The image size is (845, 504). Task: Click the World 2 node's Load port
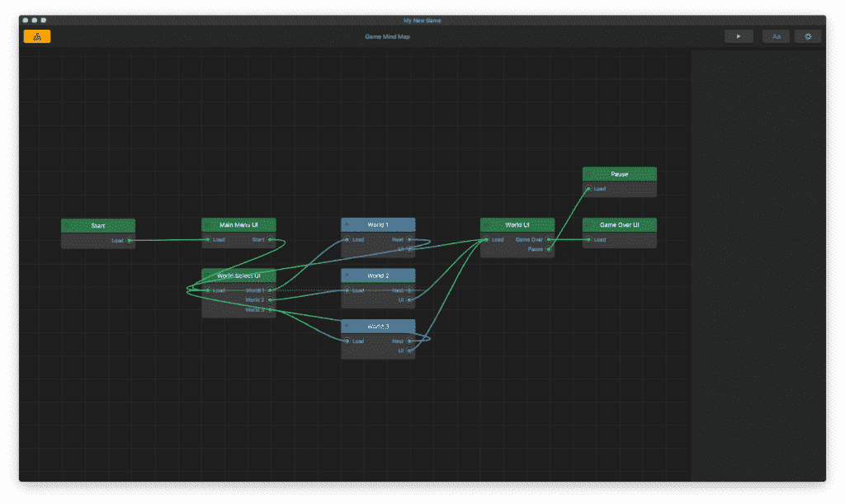pos(347,290)
